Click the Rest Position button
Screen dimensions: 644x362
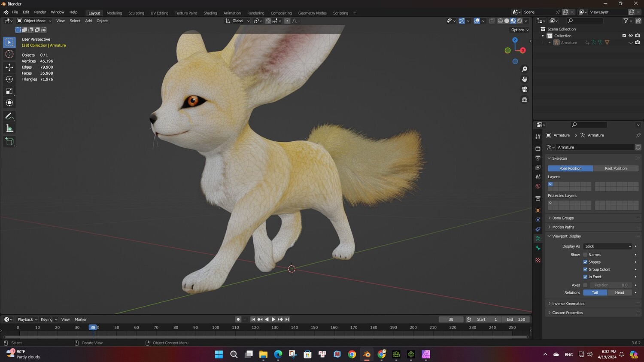click(615, 168)
